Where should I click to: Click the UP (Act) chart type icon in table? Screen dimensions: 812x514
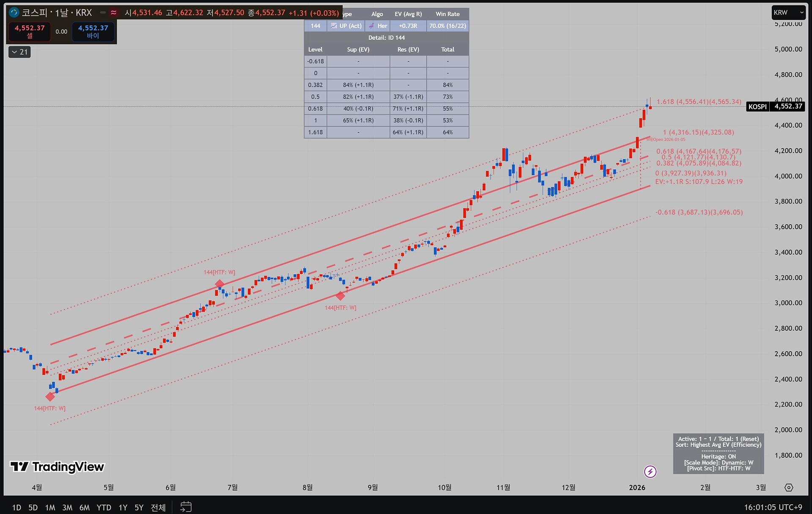click(334, 26)
